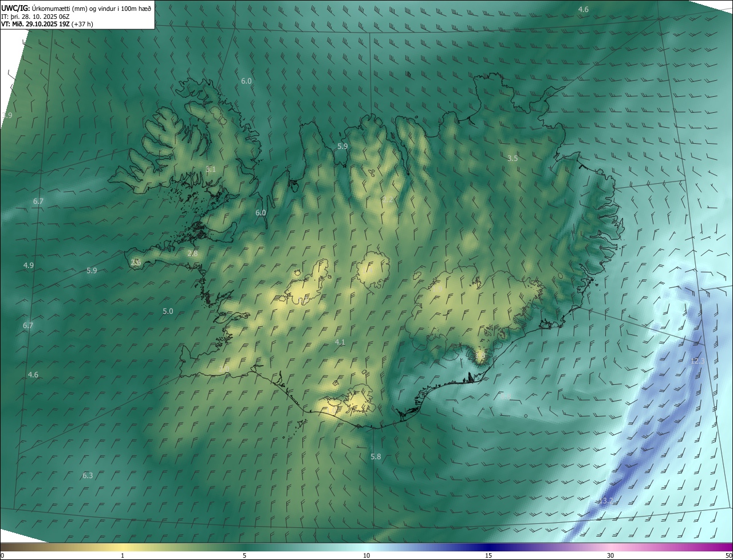
Task: Click the "VT: Mið. 29.10.2025 19Z (+37 h)" line
Action: (47, 24)
